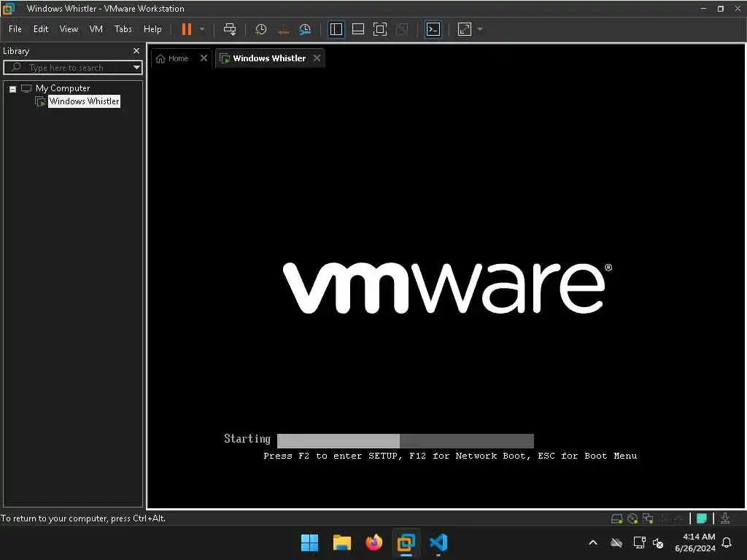Collapse the My Computer tree node

13,88
